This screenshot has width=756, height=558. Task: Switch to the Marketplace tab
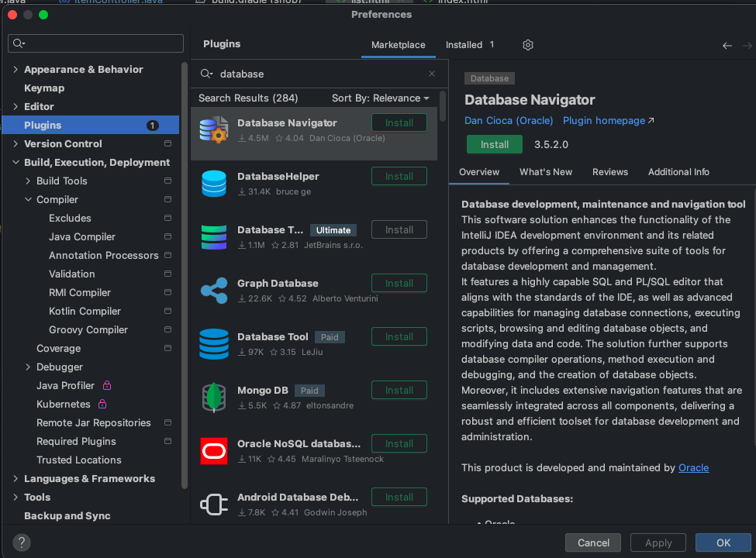click(399, 45)
